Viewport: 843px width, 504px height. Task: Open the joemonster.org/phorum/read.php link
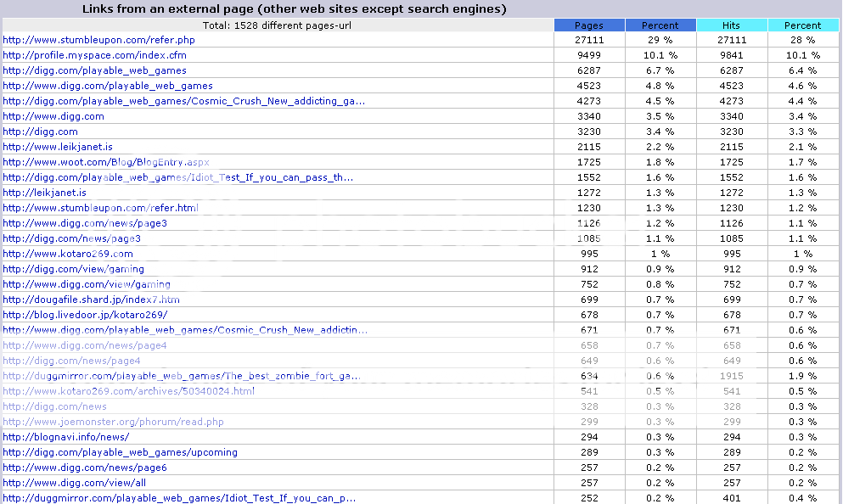(x=113, y=422)
